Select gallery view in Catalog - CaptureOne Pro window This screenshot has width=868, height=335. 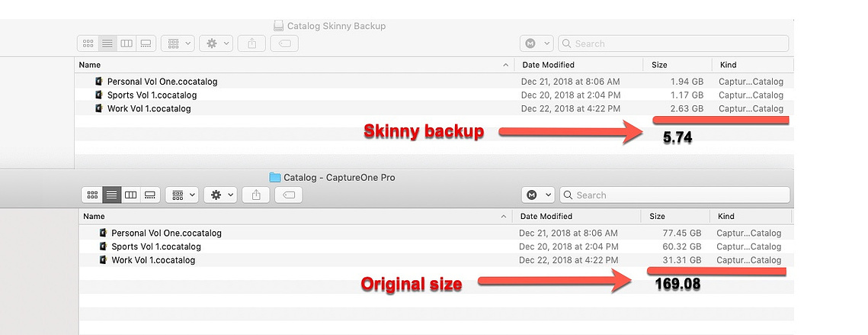coord(149,195)
